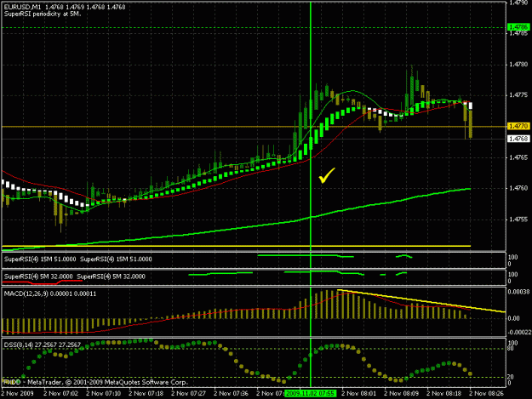Click the '2 Nov 2009' time axis label

[17, 393]
